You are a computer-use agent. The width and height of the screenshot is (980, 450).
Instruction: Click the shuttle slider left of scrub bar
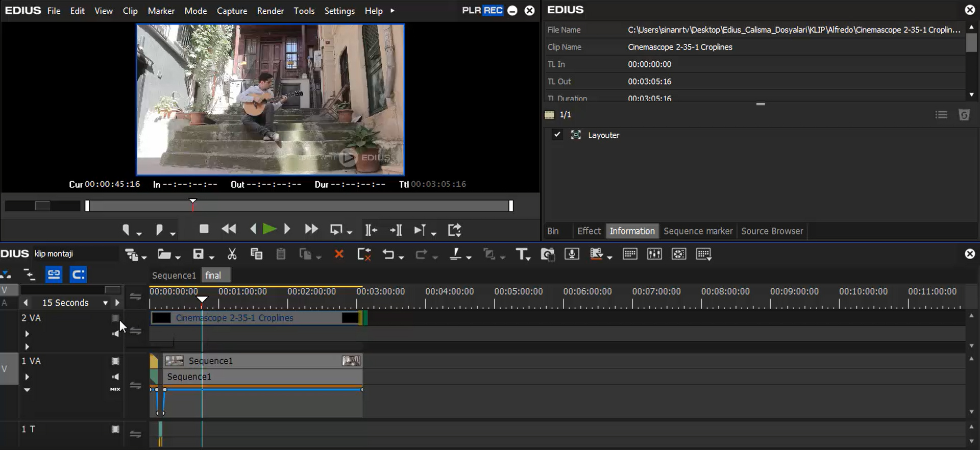click(42, 206)
